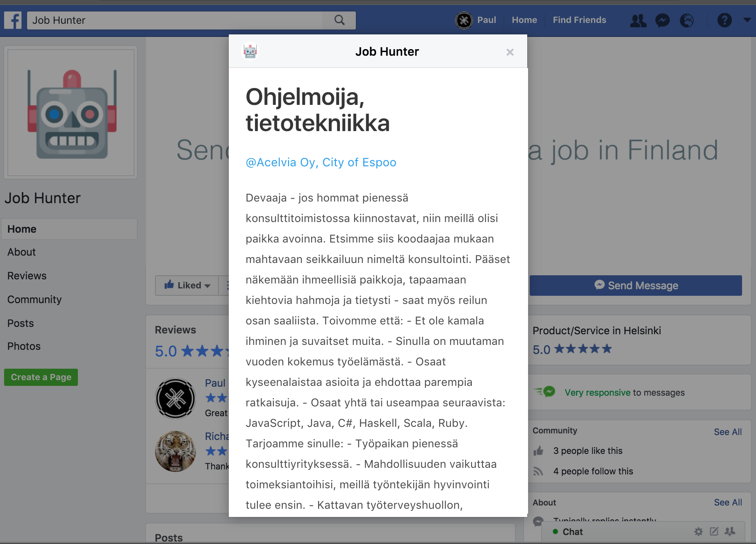Click 'Product/Service in Helsinki' text
Viewport: 756px width, 544px height.
[597, 331]
